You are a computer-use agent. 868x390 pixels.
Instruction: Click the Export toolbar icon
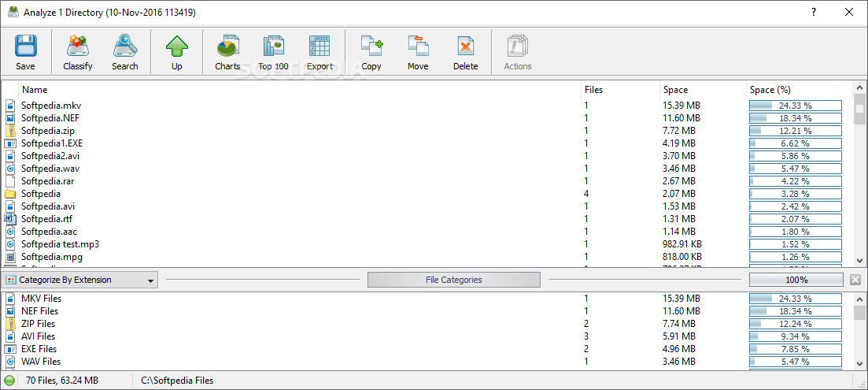[320, 53]
